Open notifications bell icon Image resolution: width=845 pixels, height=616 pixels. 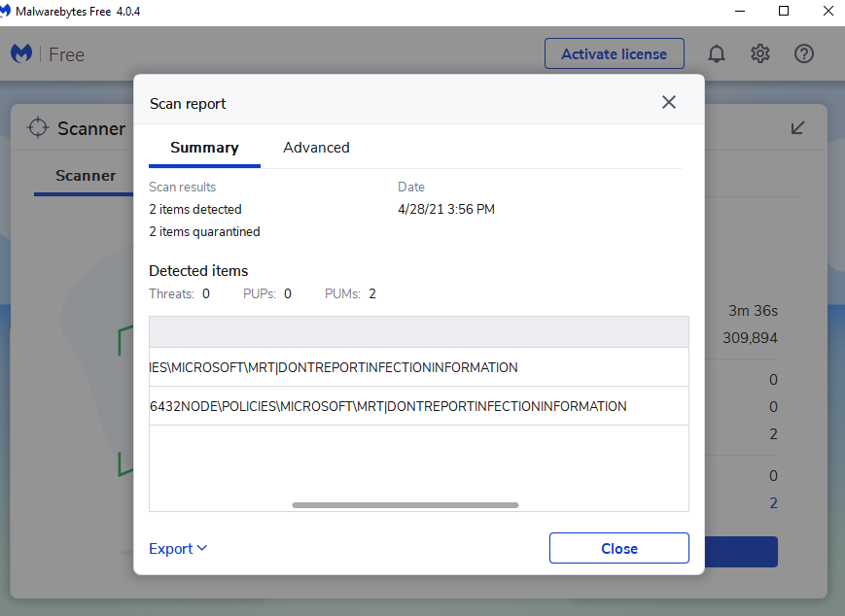point(717,53)
